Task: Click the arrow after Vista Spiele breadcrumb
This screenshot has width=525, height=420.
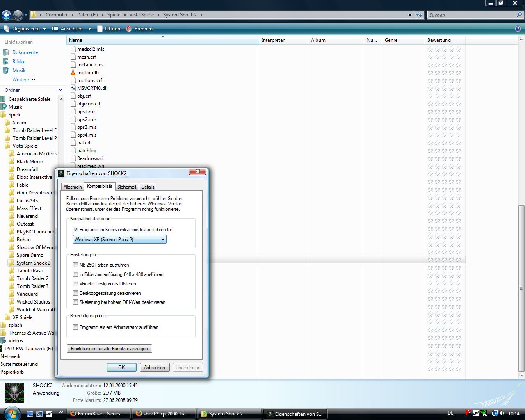Action: coord(158,15)
